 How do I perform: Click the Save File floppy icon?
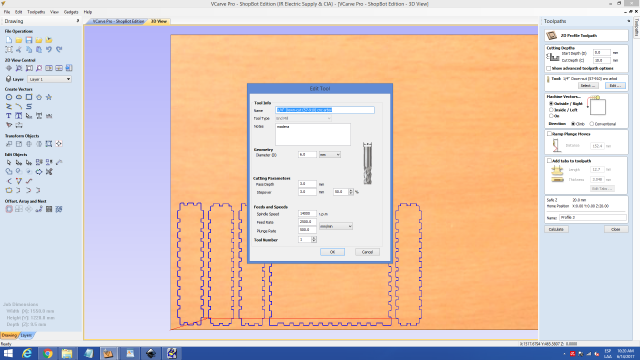(29, 40)
